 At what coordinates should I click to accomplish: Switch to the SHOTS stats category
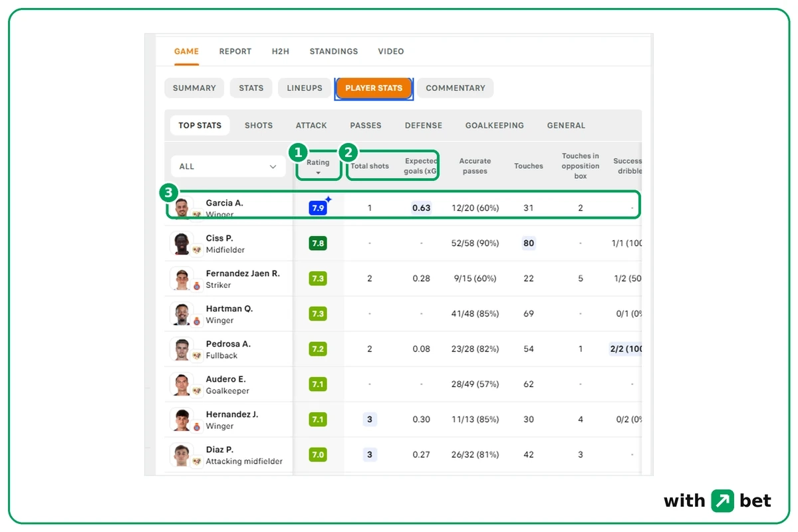click(x=259, y=125)
